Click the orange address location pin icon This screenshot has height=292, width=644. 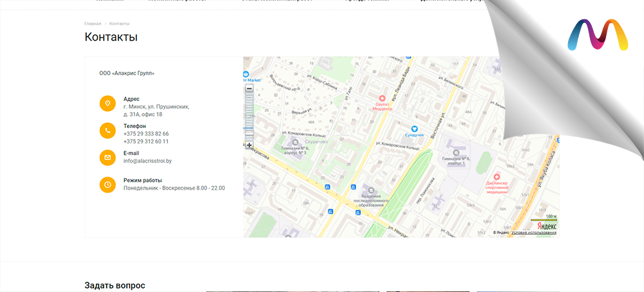(x=108, y=103)
